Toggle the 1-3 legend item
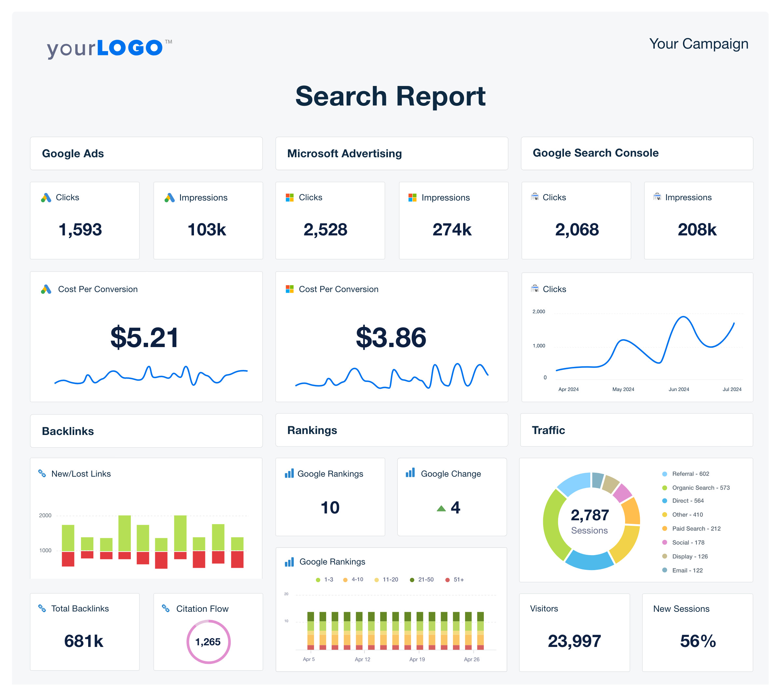This screenshot has width=781, height=700. (325, 580)
